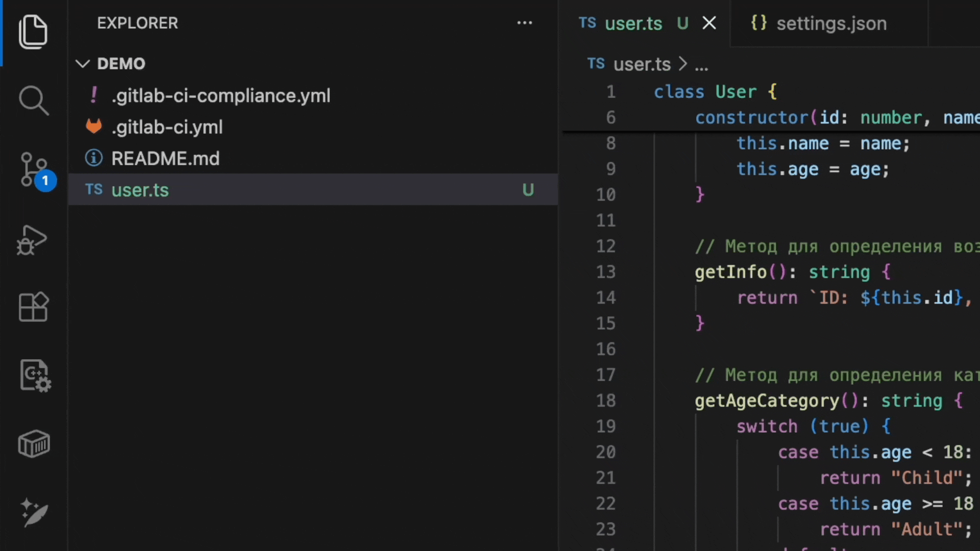Click line number 11 in gutter
Image resolution: width=980 pixels, height=551 pixels.
(x=606, y=221)
